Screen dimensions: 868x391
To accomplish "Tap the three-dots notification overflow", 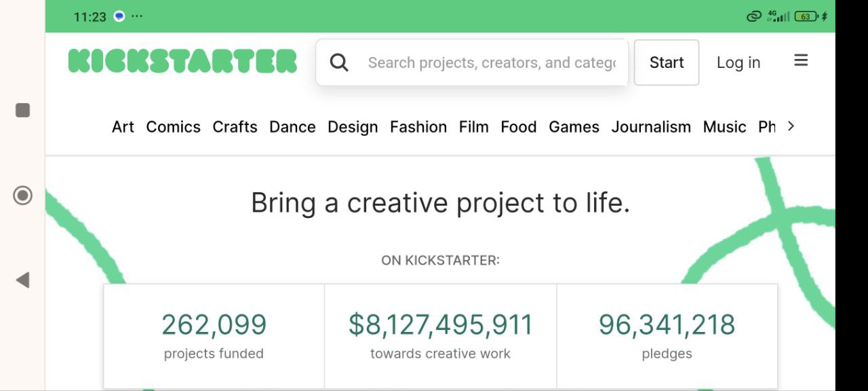I will pos(137,16).
